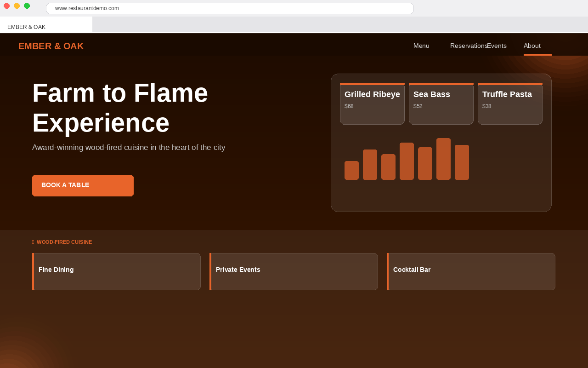Open the Fine Dining card
The width and height of the screenshot is (588, 368).
click(116, 271)
